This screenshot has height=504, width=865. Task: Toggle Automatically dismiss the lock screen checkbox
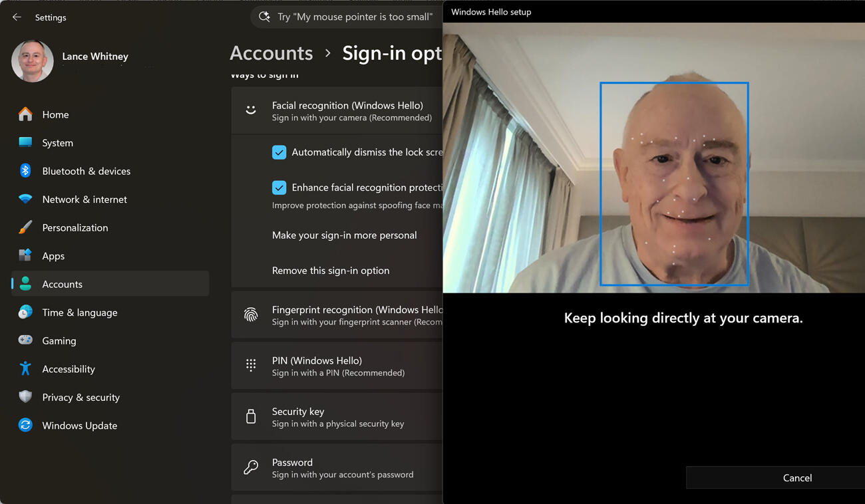(279, 152)
